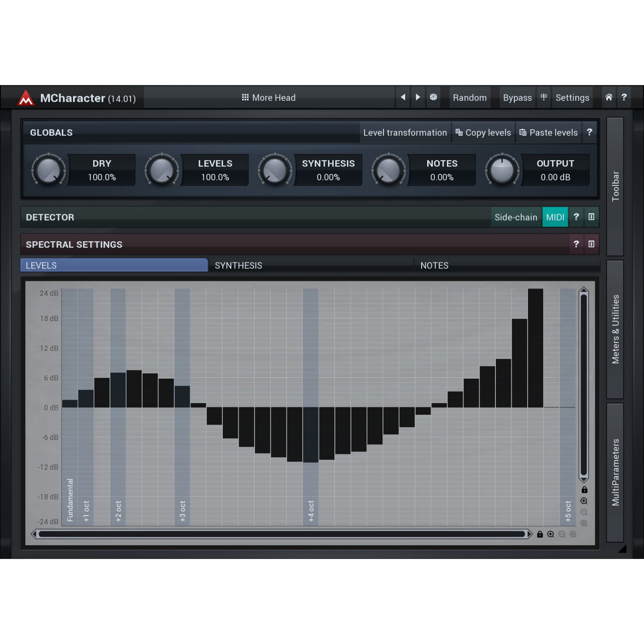
Task: Click the LEVELS knob in Globals
Action: (x=161, y=170)
